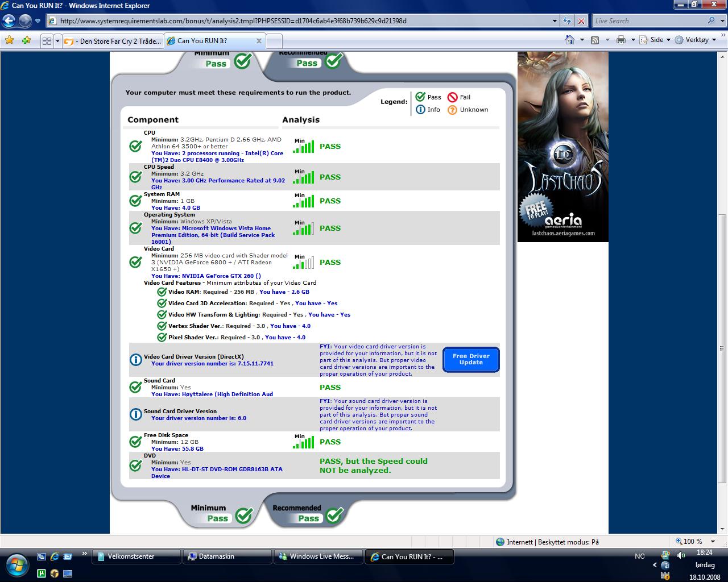The height and width of the screenshot is (582, 728).
Task: Click 'Your driver version number is: 7.15.11.7741'
Action: pyautogui.click(x=212, y=364)
